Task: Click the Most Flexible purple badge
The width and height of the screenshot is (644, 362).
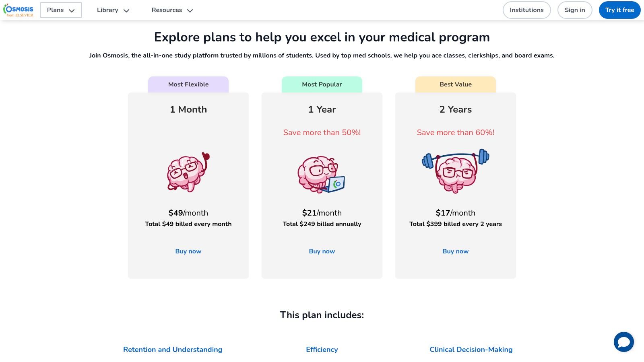Action: pyautogui.click(x=188, y=84)
